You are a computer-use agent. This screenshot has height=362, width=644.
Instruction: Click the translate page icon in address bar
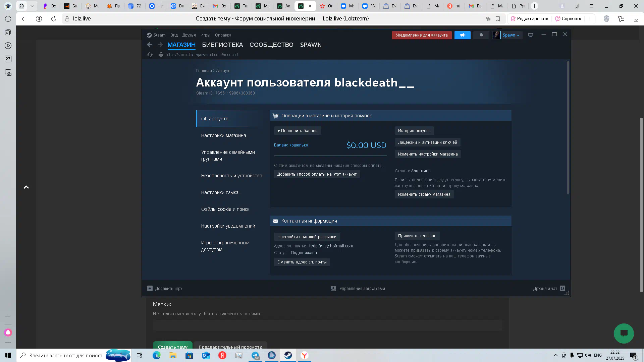tap(488, 19)
